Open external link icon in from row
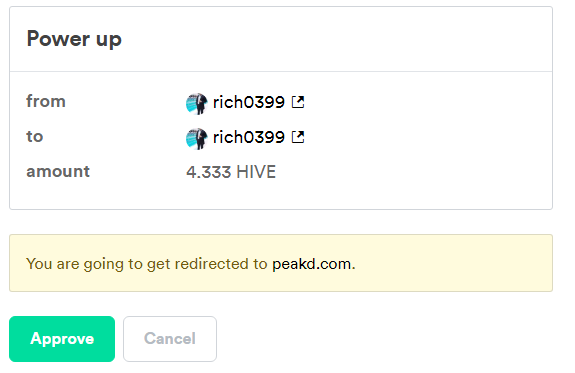 pyautogui.click(x=298, y=102)
